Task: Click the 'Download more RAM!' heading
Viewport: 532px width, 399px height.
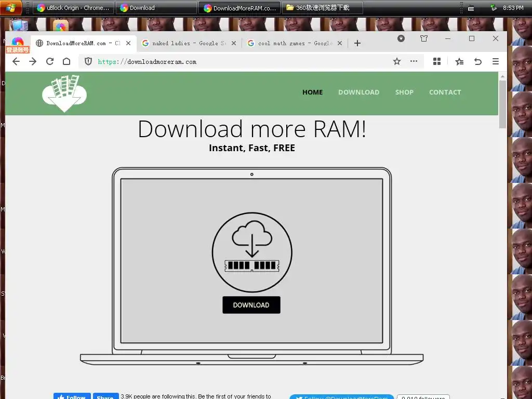Action: coord(252,129)
